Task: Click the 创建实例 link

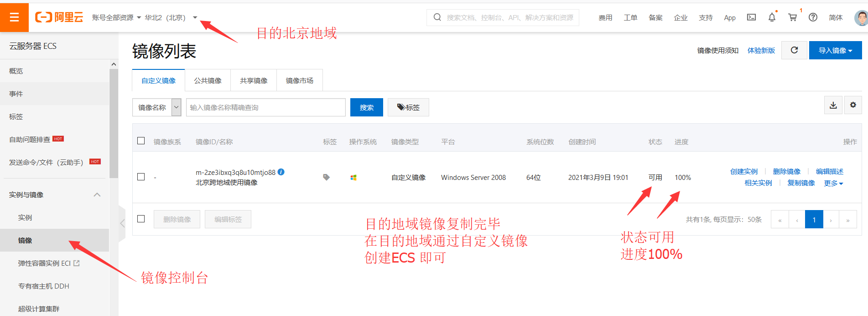Action: coord(744,171)
